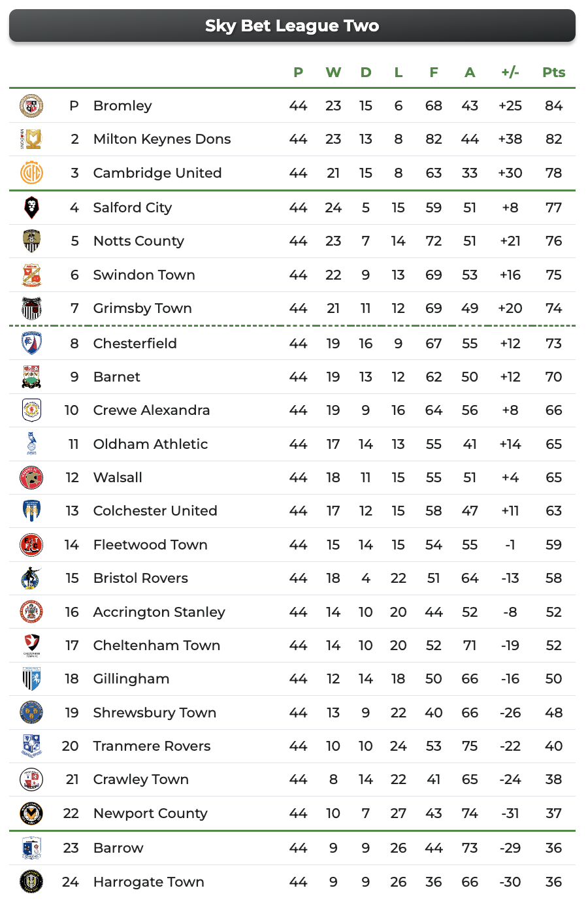Click the Swindon Town crest
Viewport: 588px width, 903px height.
31,275
